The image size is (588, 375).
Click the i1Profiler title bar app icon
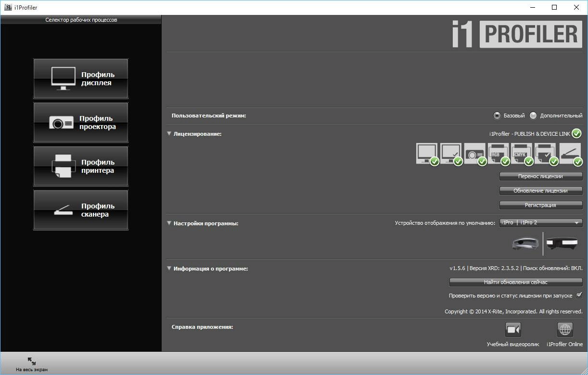pos(8,7)
